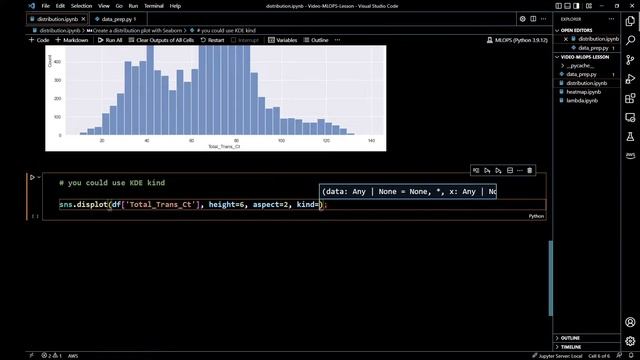
Task: Open the Selection menu
Action: point(81,6)
